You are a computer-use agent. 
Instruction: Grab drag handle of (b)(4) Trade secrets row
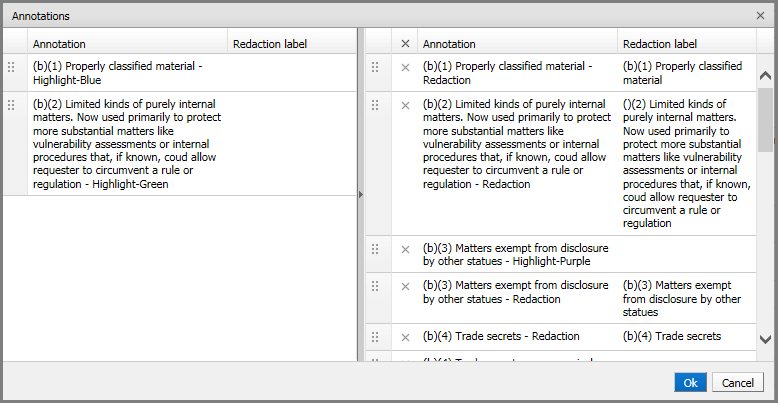click(x=375, y=337)
